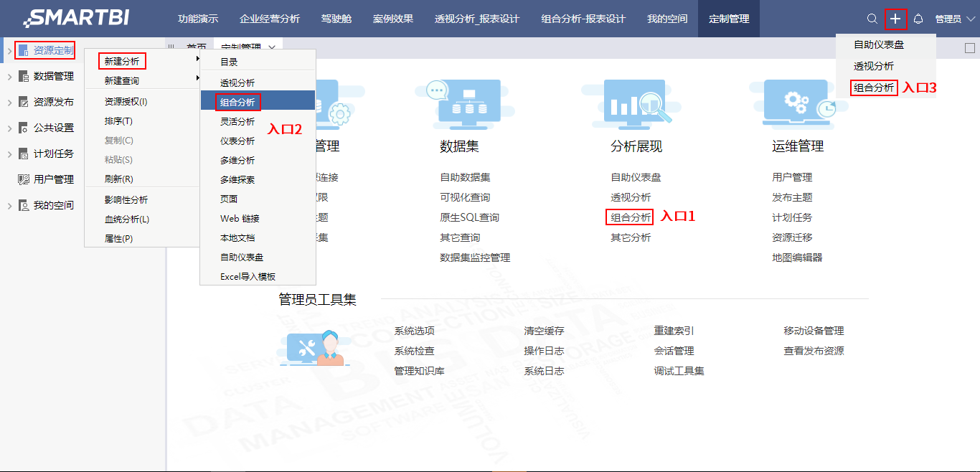This screenshot has width=980, height=472.
Task: Click the search magnifier icon in header
Action: tap(872, 19)
